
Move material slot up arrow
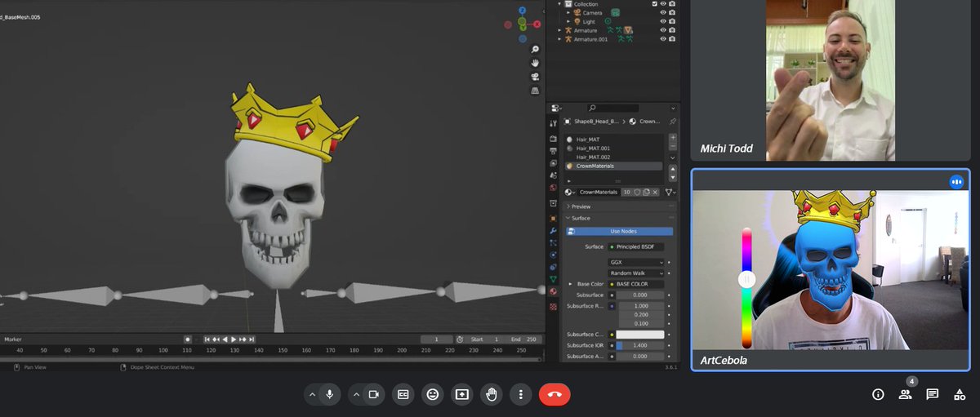coord(673,168)
